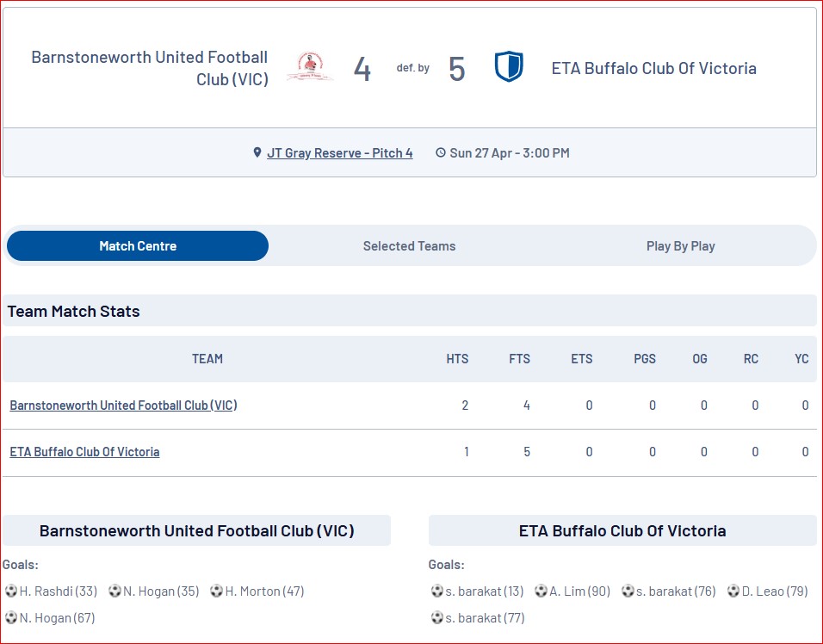Click the soccer ball icon beside N. Hogan (35)
This screenshot has height=644, width=823.
point(114,591)
